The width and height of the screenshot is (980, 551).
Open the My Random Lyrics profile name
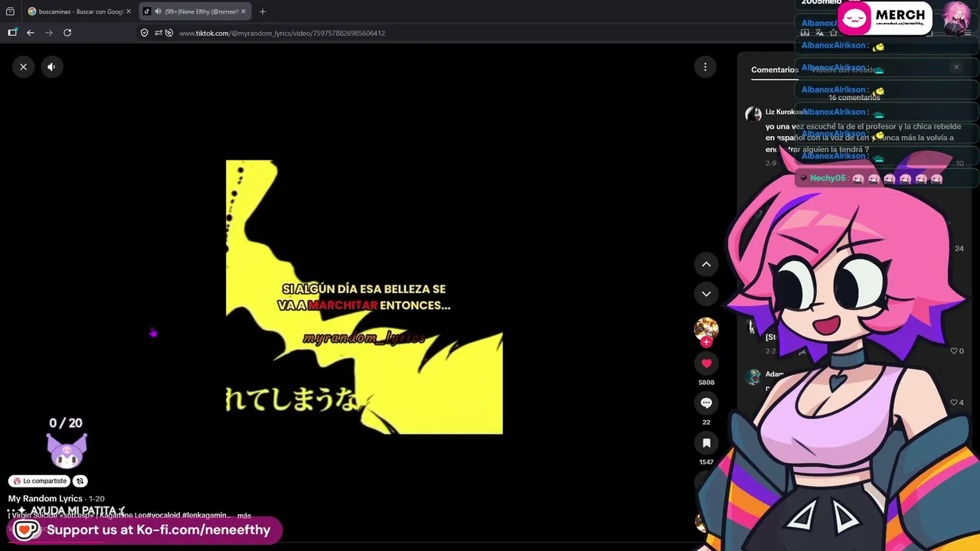tap(45, 499)
